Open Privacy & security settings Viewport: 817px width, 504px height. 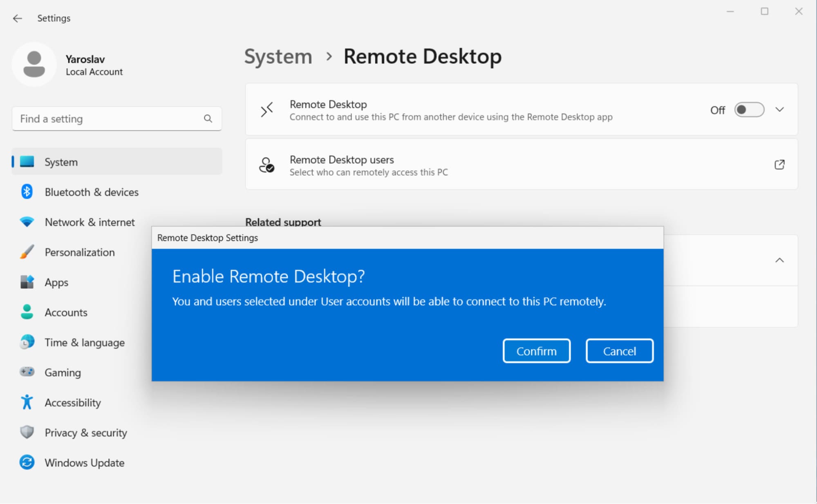click(x=117, y=433)
